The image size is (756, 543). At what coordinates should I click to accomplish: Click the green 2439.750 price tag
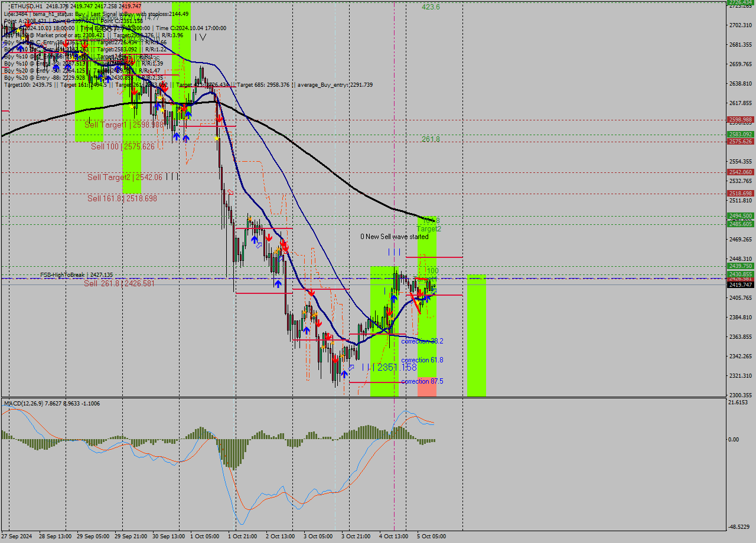point(741,266)
